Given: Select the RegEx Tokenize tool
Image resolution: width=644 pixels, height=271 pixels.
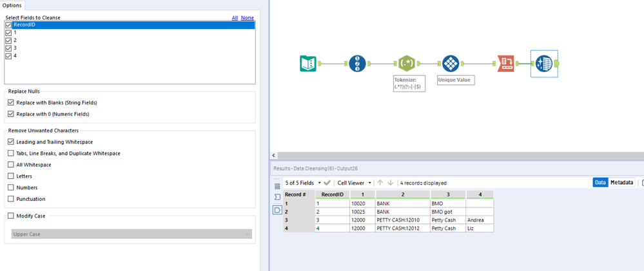Looking at the screenshot, I should click(x=407, y=64).
